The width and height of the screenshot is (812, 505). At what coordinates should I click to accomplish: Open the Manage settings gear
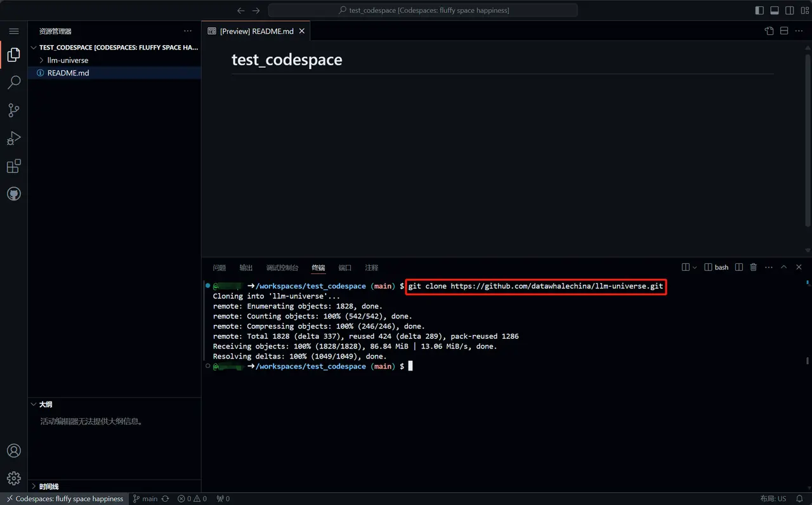click(13, 478)
